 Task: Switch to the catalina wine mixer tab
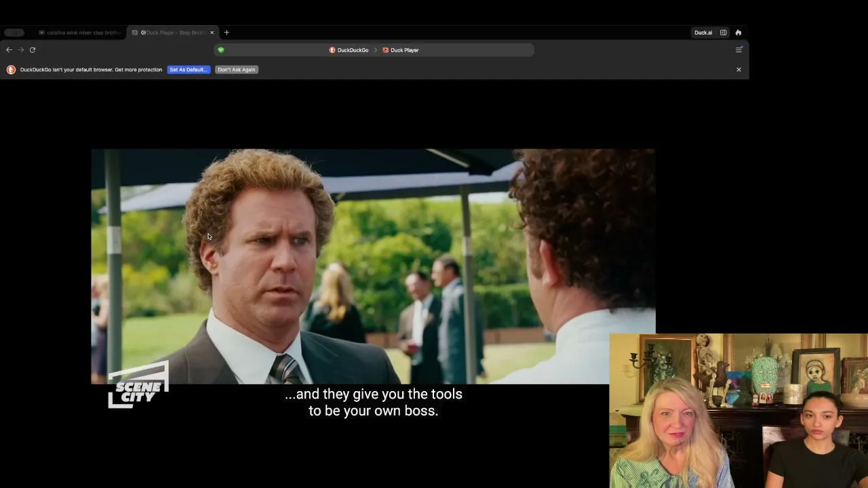(79, 33)
